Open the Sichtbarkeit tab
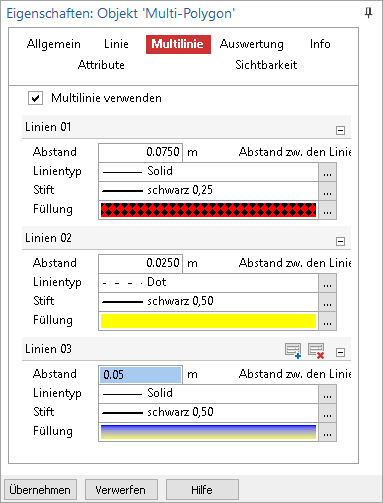Image resolution: width=383 pixels, height=503 pixels. 266,65
